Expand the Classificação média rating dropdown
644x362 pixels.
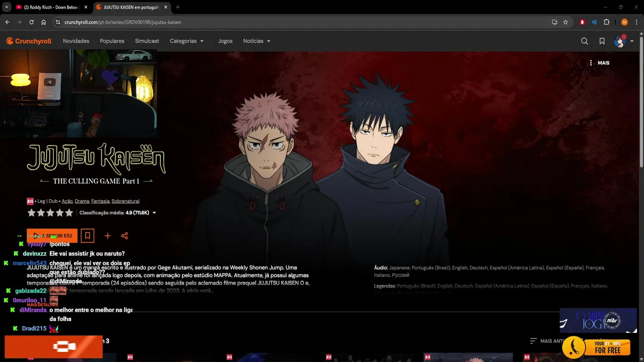pos(118,213)
